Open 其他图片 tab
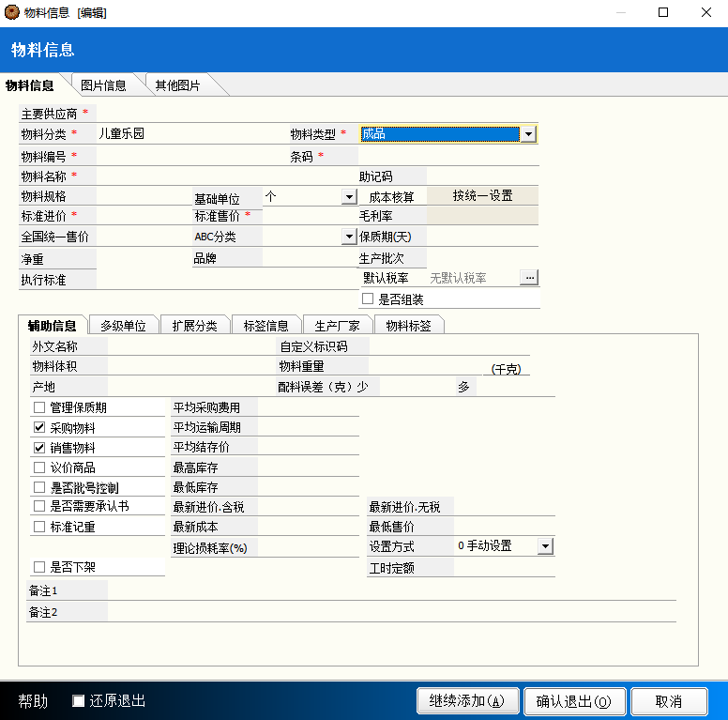 (x=177, y=85)
